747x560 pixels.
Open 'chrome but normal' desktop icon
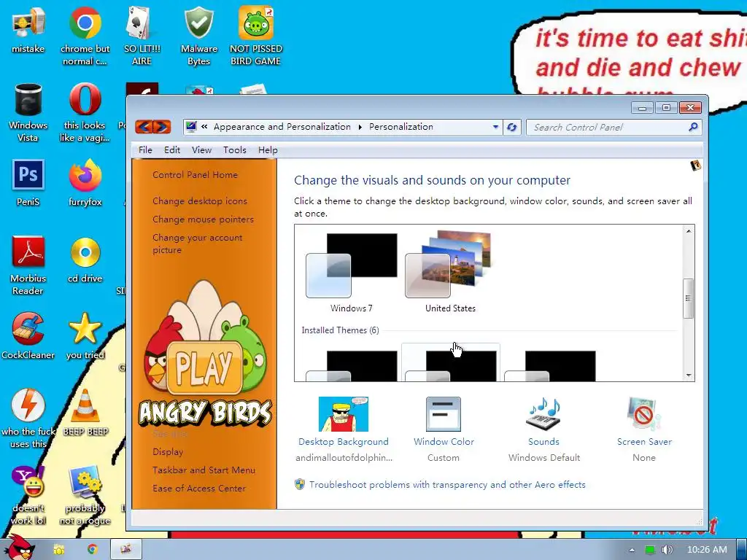coord(85,36)
